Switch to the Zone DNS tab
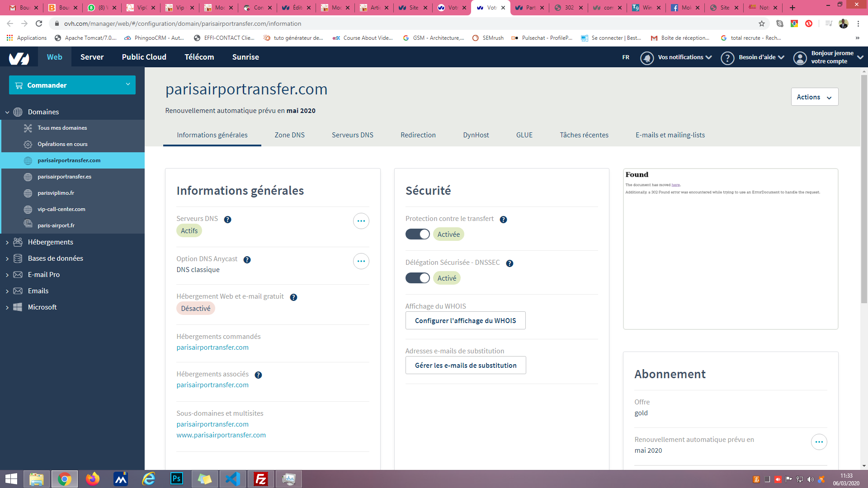 pos(289,135)
